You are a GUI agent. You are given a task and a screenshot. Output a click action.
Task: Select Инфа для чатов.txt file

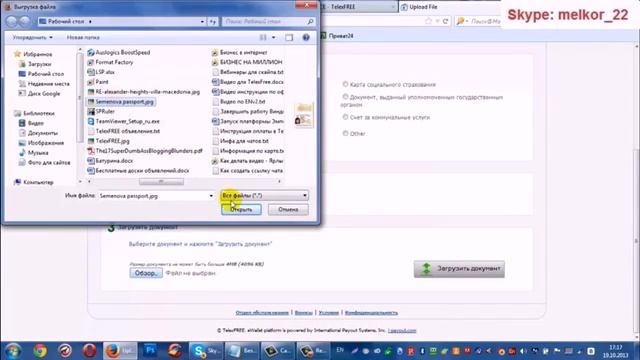244,141
